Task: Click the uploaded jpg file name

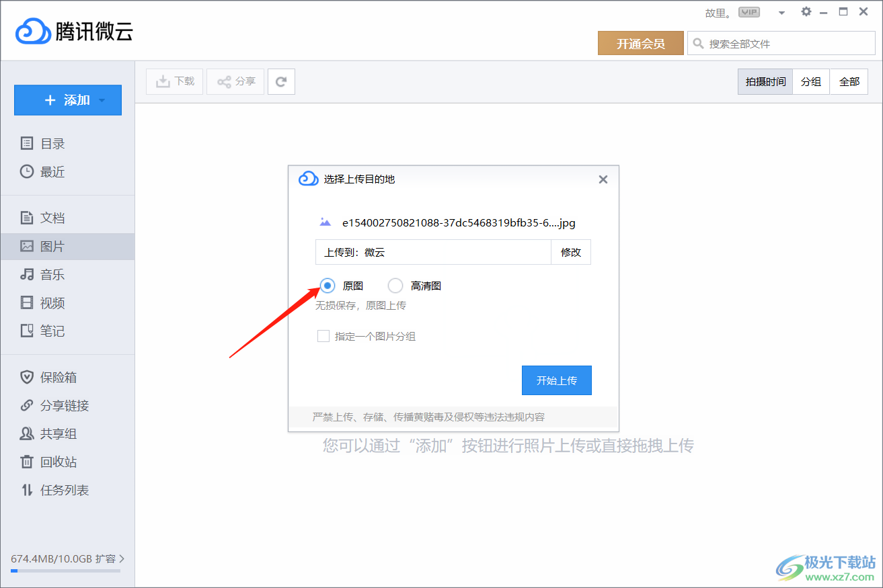Action: pos(459,222)
